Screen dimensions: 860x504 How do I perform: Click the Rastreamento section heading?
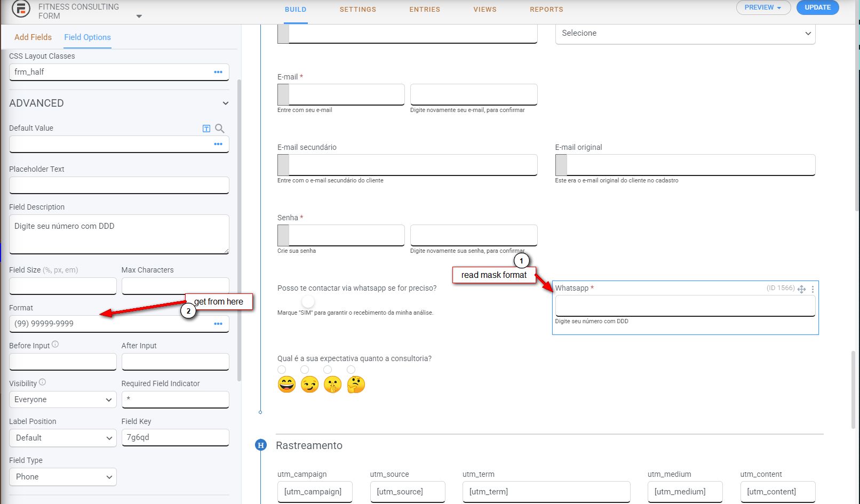point(309,445)
